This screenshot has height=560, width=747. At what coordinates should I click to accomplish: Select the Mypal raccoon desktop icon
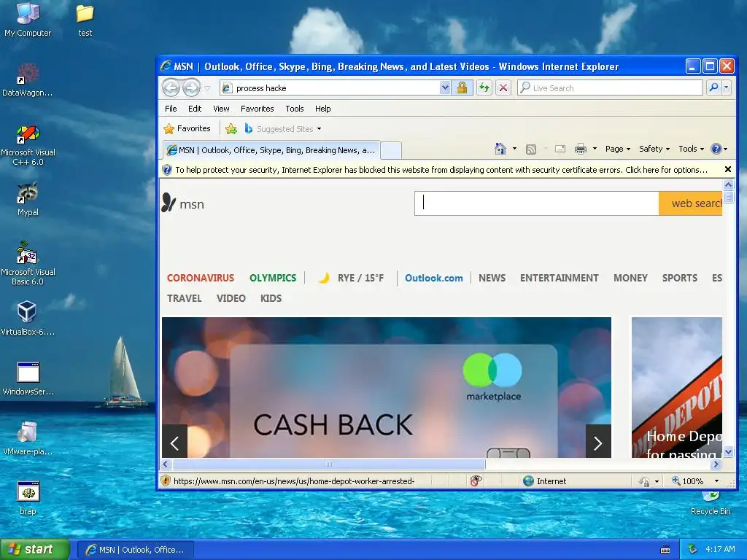28,199
